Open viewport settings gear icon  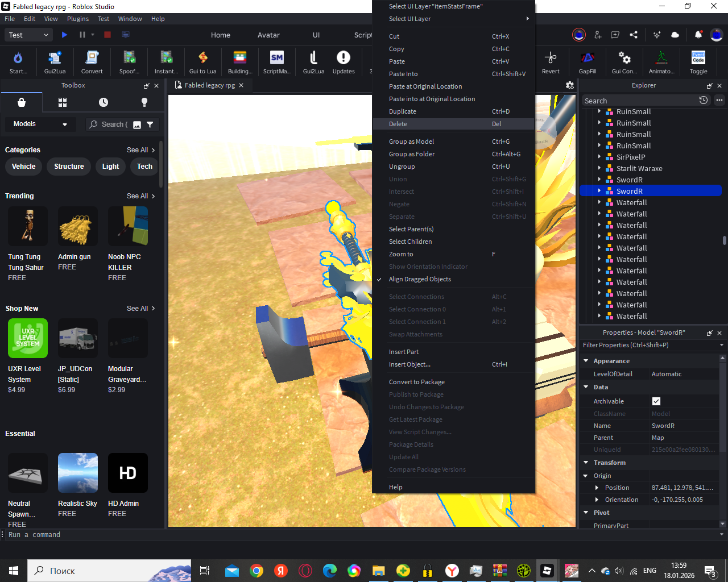click(x=570, y=85)
